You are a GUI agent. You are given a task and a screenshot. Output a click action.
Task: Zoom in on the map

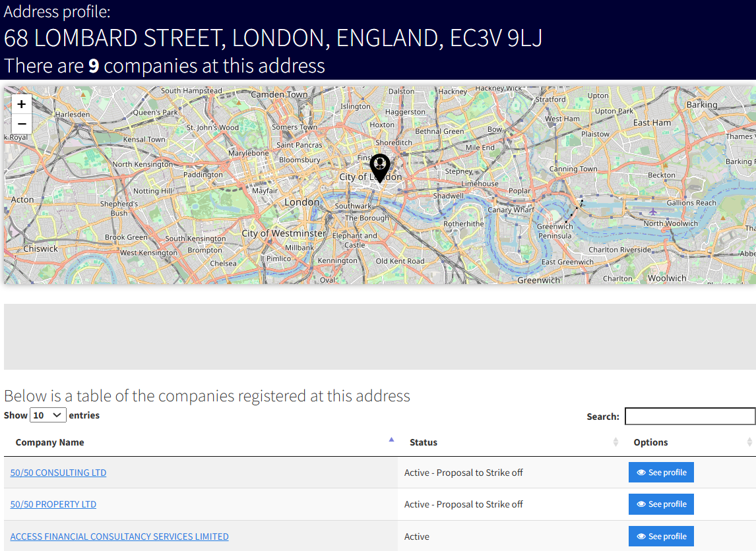[x=22, y=104]
